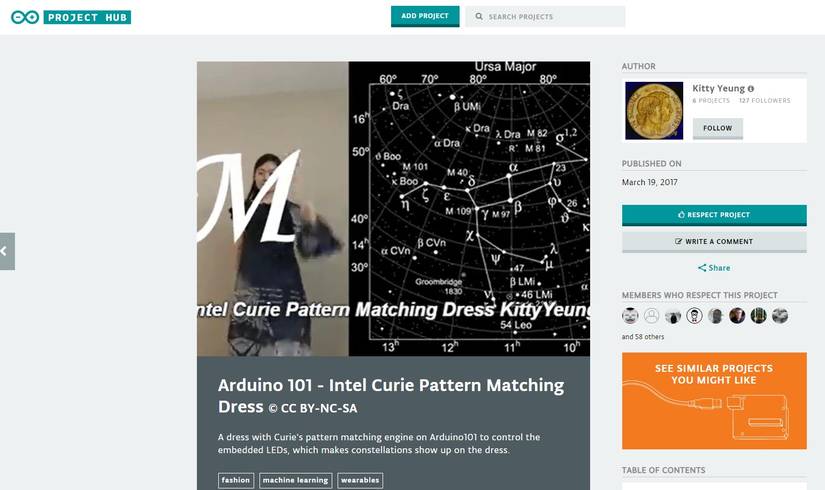Click the Respect Project button
The width and height of the screenshot is (825, 490).
tap(714, 215)
